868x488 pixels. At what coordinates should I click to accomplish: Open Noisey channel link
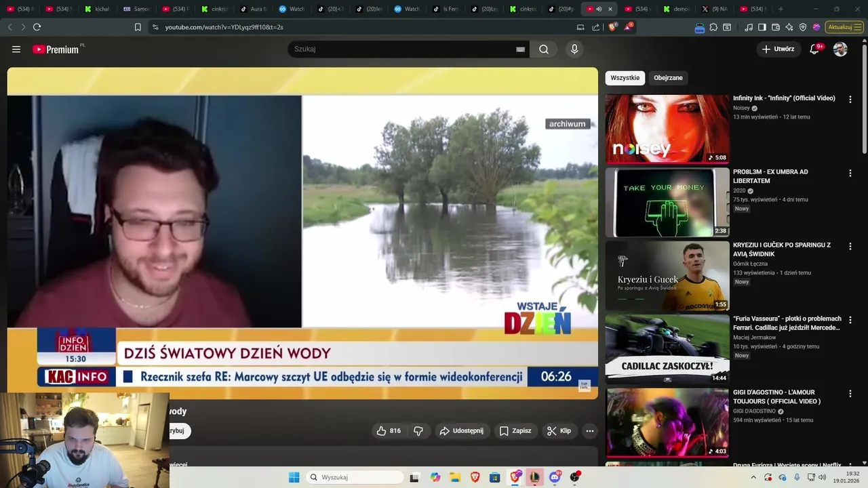coord(741,108)
